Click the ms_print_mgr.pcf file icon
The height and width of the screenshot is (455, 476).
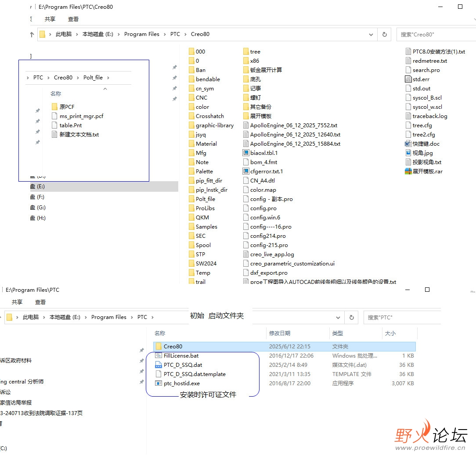[54, 116]
